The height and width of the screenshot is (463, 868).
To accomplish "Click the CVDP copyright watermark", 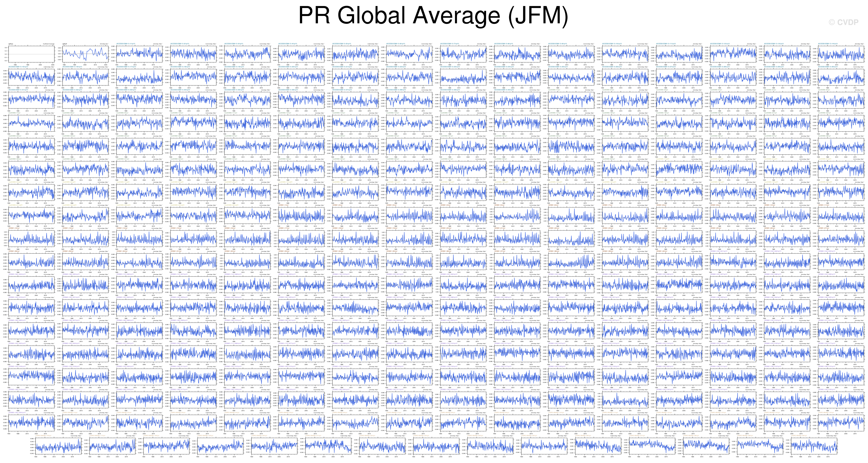I will coord(843,22).
